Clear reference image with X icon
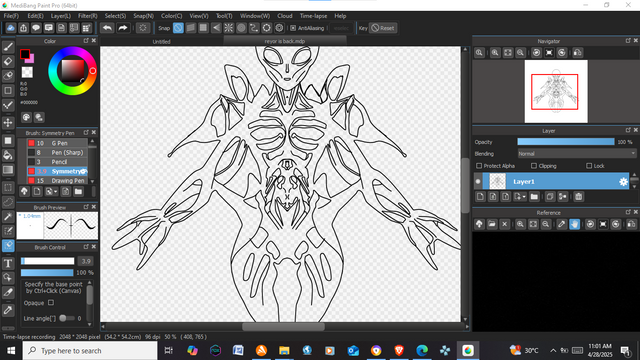This screenshot has width=640, height=360. click(x=504, y=224)
